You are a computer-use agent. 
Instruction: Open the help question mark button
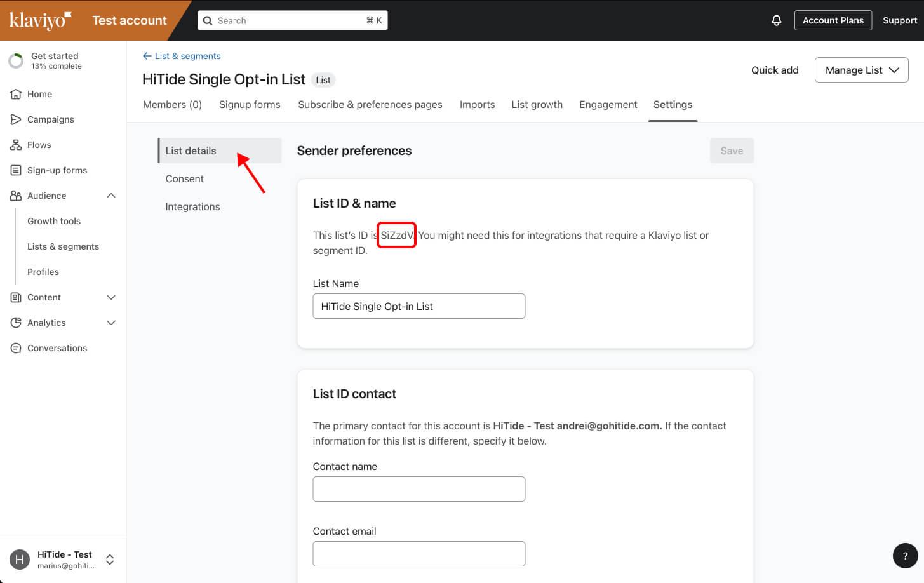[905, 555]
